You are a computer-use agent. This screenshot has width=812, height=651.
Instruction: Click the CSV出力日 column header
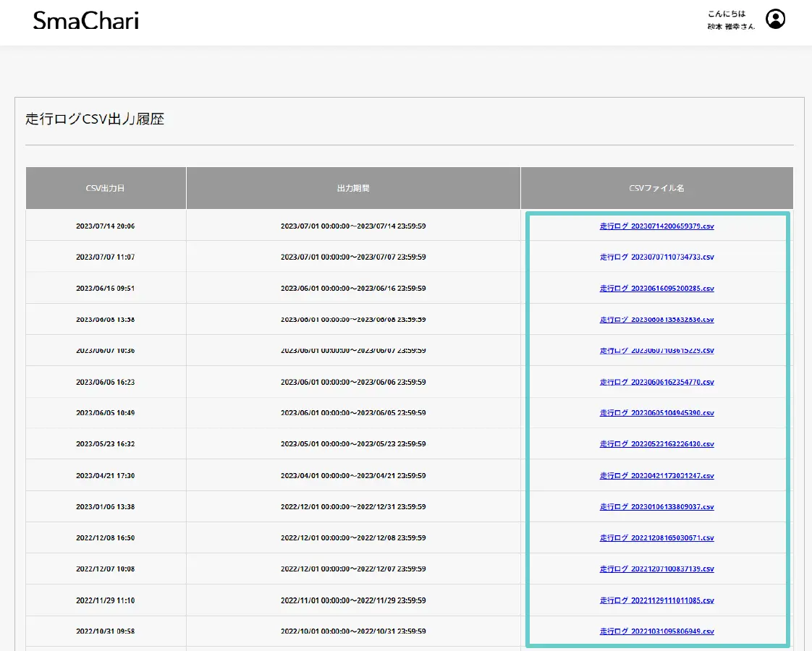tap(106, 188)
